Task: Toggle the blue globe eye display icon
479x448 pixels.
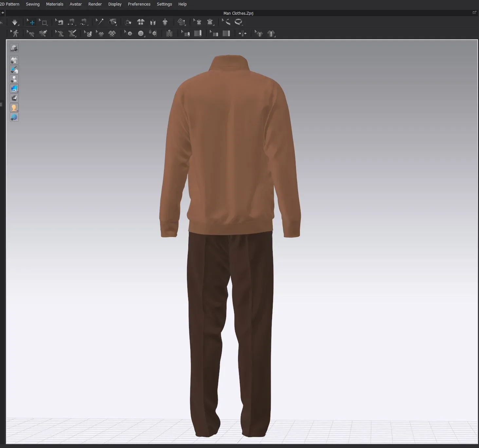Action: coord(14,117)
